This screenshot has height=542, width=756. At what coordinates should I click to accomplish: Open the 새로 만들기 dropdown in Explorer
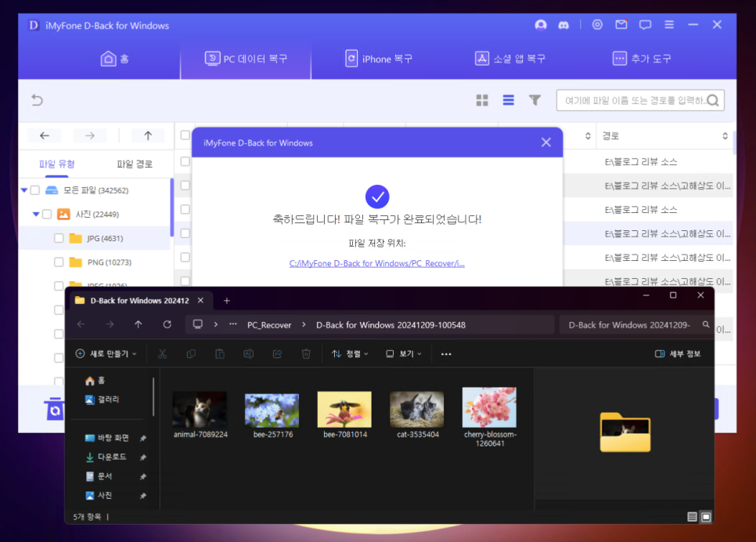pos(106,354)
